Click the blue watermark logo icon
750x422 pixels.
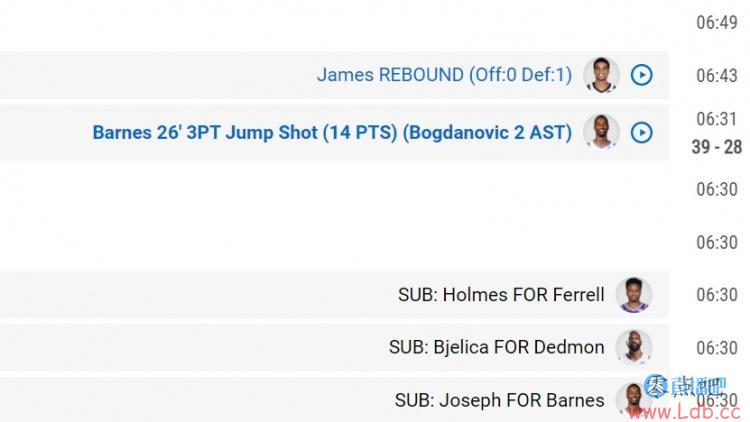click(655, 386)
